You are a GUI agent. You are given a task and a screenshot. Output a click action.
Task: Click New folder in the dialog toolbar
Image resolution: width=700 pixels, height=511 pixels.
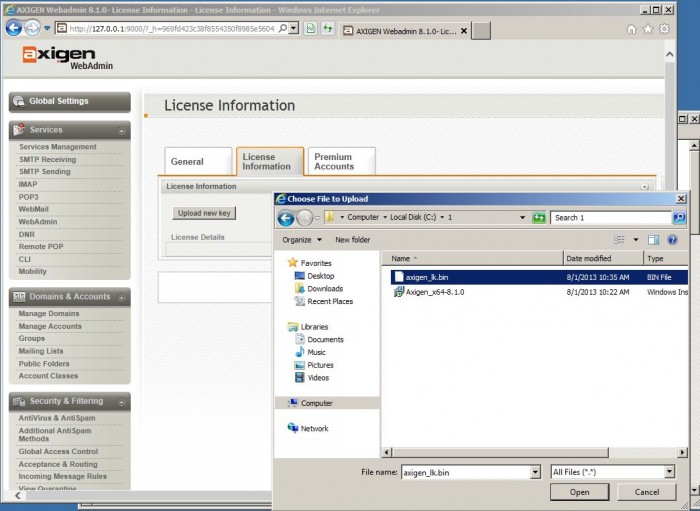click(x=353, y=240)
